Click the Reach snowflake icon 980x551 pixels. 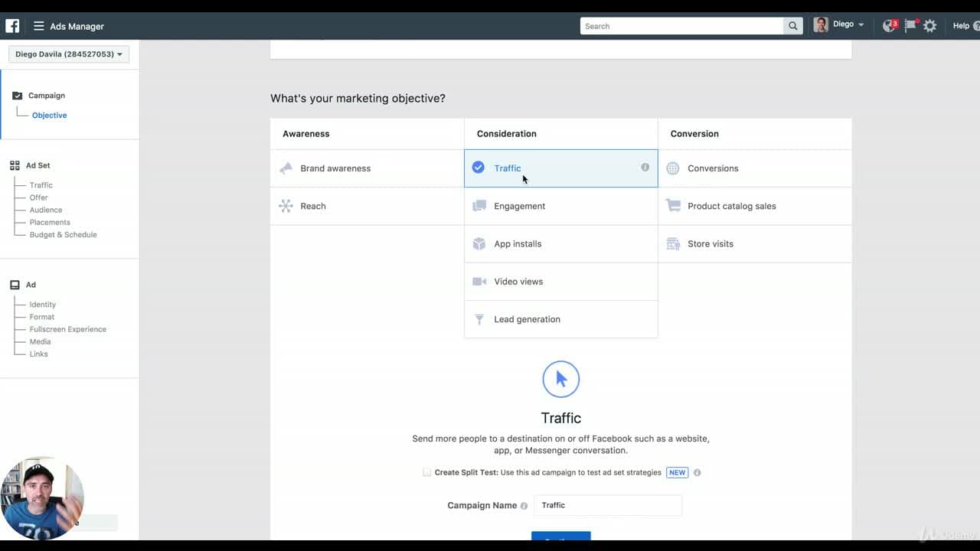[286, 206]
